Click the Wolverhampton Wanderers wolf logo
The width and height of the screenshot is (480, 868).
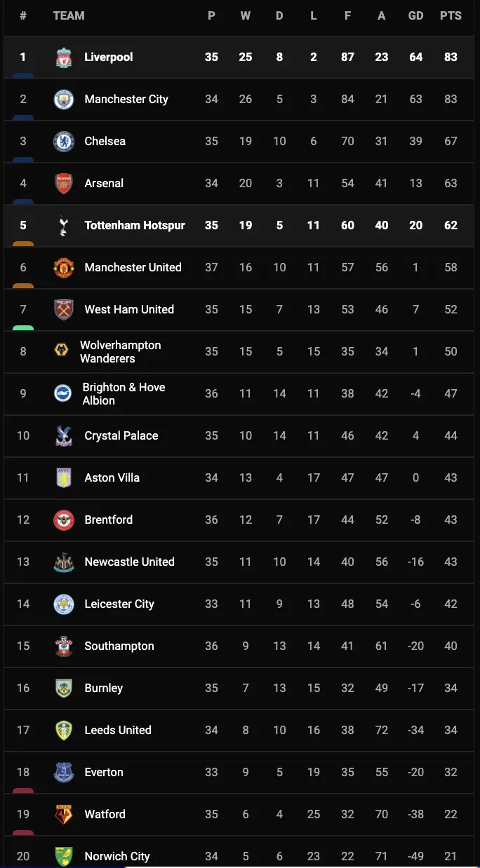(62, 350)
